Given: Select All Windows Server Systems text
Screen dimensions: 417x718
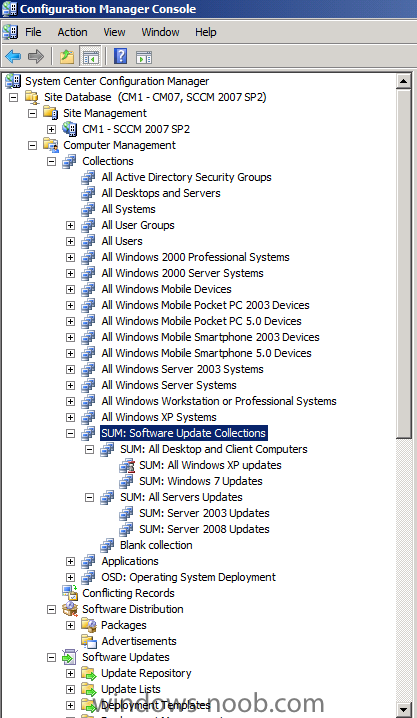Looking at the screenshot, I should click(169, 385).
